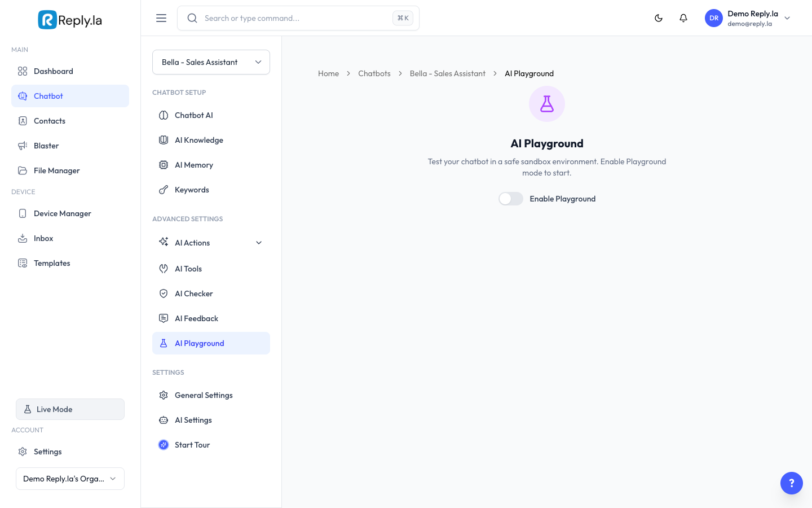Select the Keywords menu item
The width and height of the screenshot is (812, 508).
coord(211,190)
